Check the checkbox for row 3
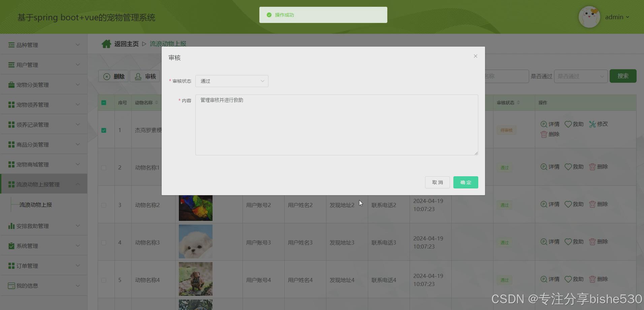Viewport: 644px width, 310px height. point(104,205)
